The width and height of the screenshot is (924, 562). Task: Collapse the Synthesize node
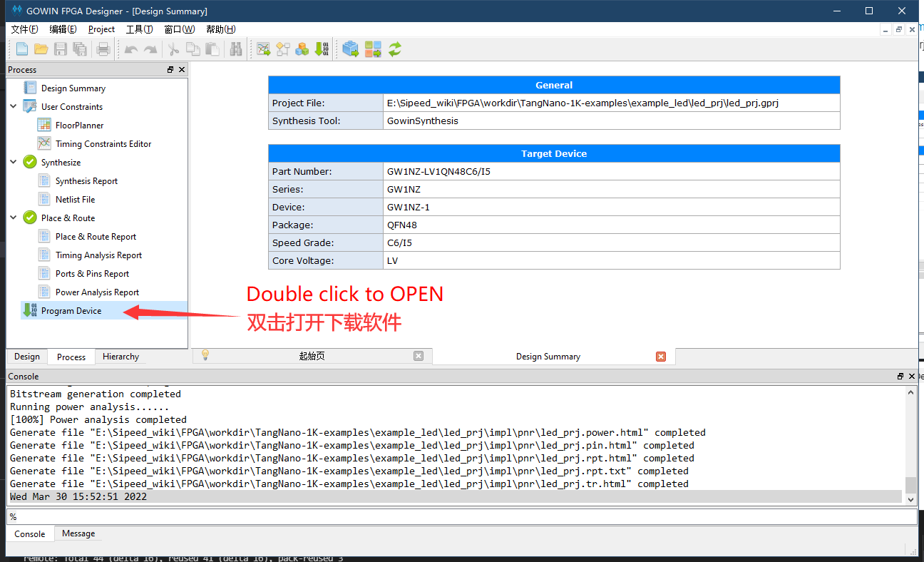[14, 162]
